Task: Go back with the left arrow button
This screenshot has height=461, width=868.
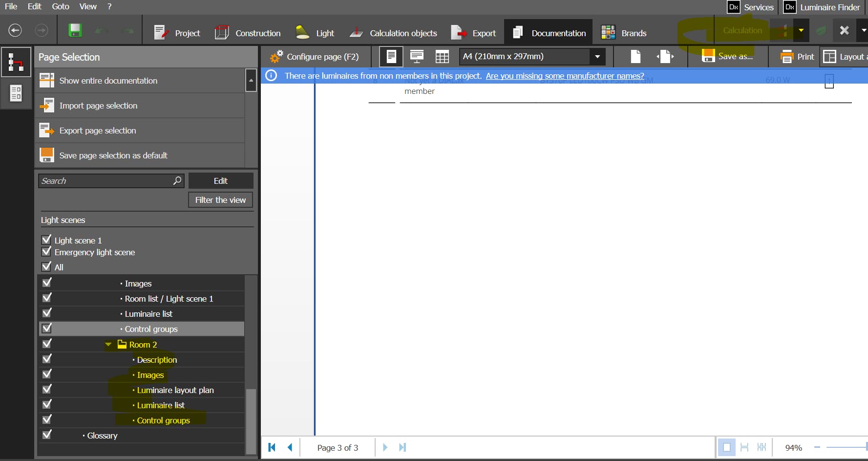Action: pos(15,30)
